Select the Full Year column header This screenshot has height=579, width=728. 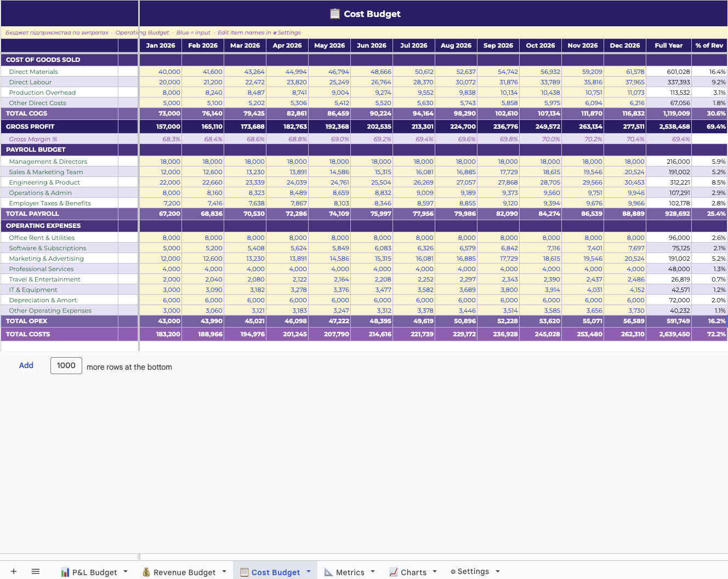[x=669, y=45]
